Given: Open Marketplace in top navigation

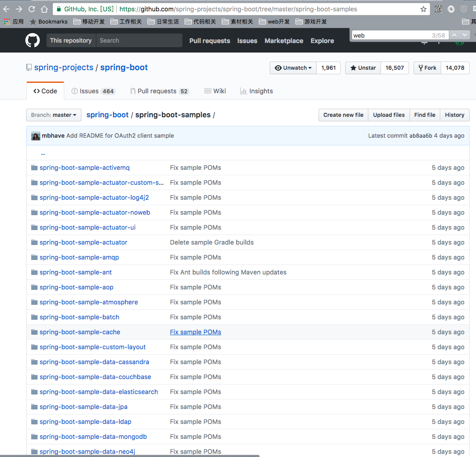Looking at the screenshot, I should [284, 41].
